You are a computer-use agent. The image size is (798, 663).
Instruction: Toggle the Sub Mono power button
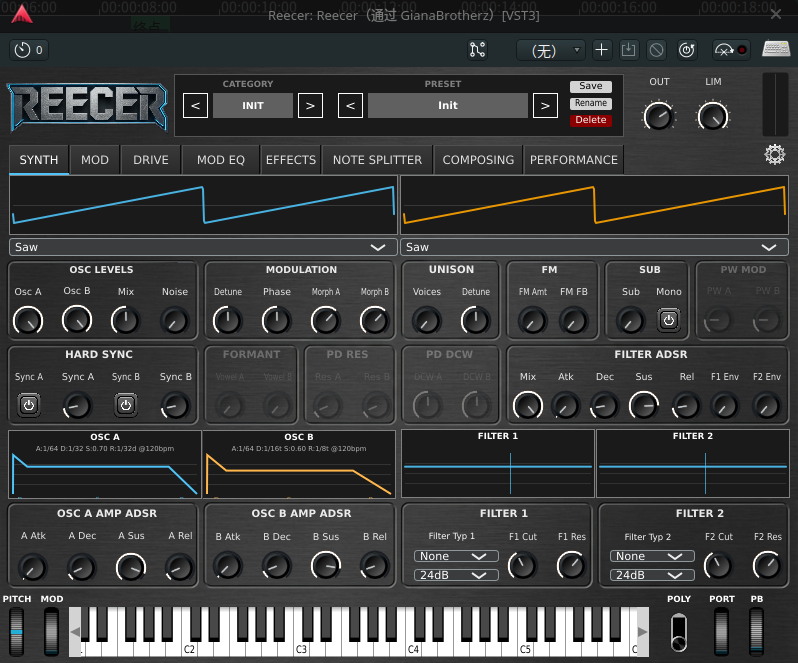tap(668, 320)
